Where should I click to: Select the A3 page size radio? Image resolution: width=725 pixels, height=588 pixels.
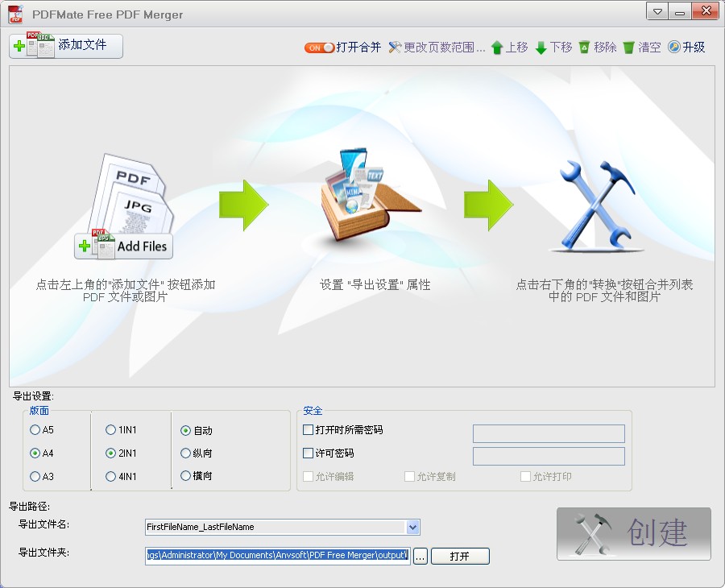pos(35,476)
